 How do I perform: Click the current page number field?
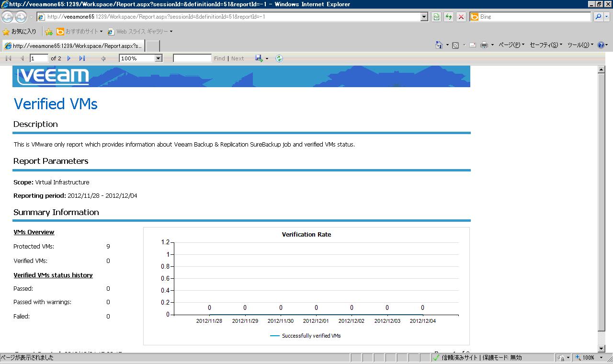pos(39,58)
